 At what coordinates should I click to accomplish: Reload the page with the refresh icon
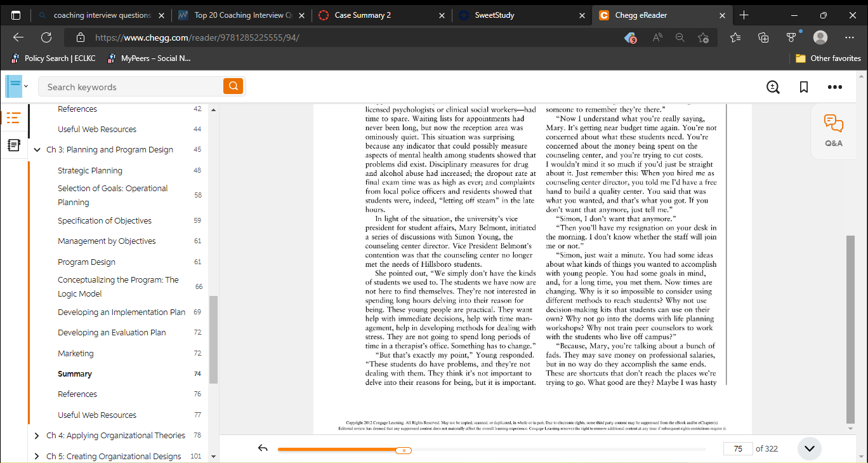46,37
